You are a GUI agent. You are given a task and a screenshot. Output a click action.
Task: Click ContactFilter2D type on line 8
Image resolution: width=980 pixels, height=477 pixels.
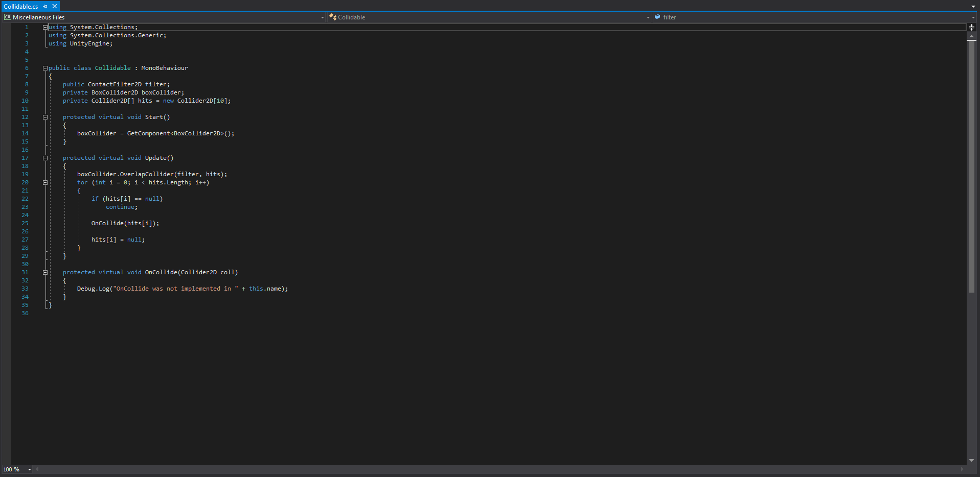click(x=115, y=84)
